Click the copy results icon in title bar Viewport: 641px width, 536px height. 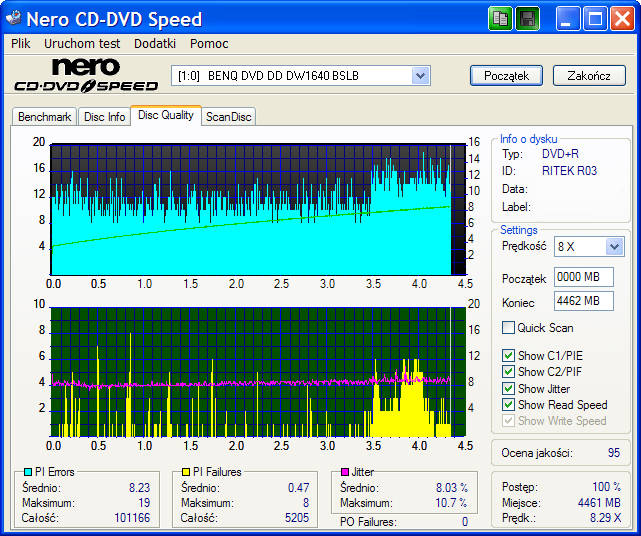[x=500, y=19]
